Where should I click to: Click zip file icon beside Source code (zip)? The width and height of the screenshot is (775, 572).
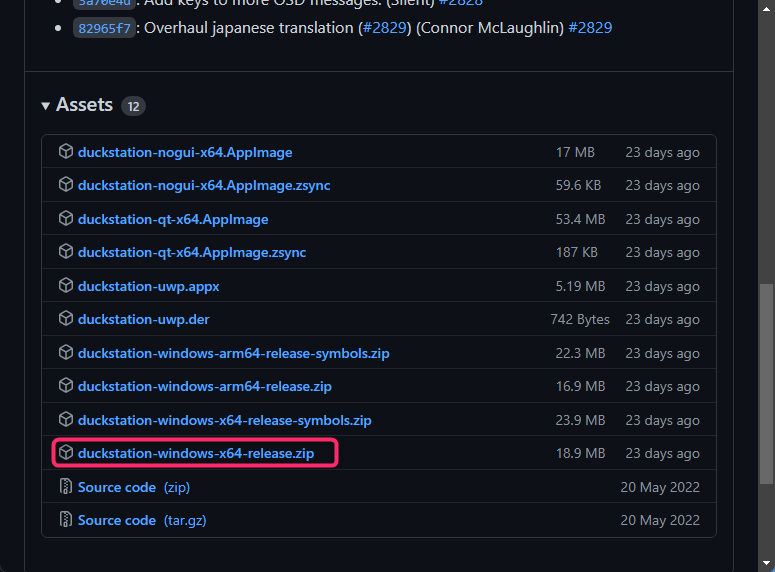(65, 486)
